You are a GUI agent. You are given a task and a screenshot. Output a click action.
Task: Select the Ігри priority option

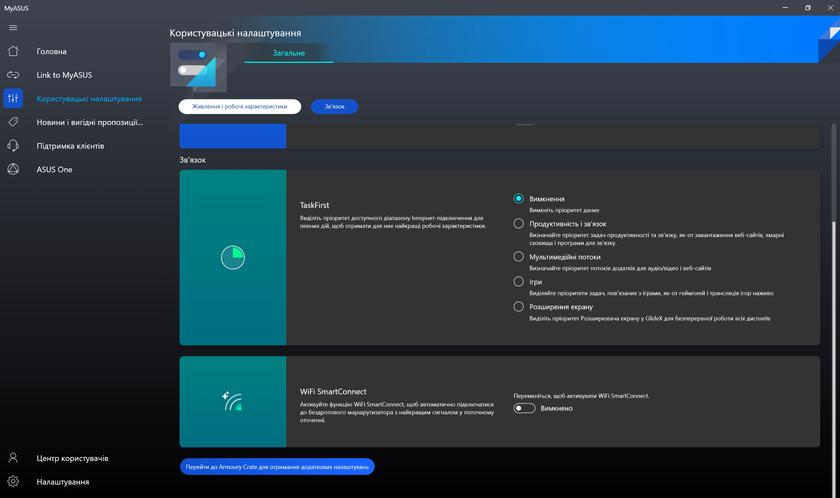click(518, 282)
